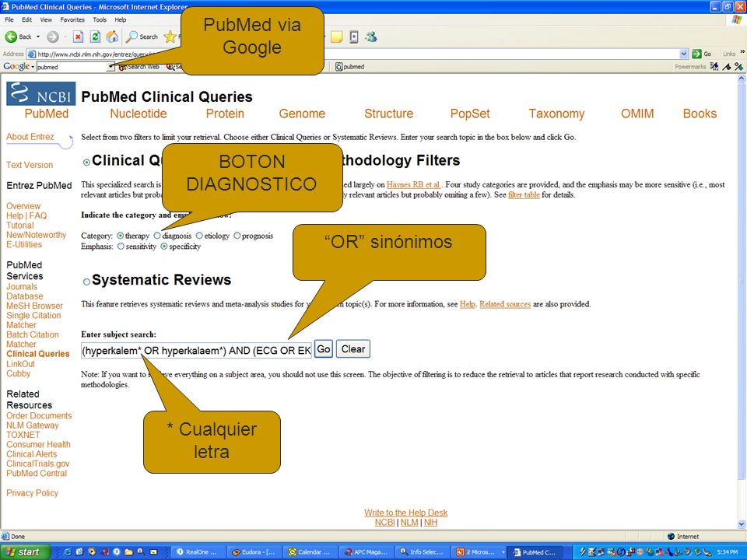
Task: Click the NLM footer link
Action: click(409, 523)
